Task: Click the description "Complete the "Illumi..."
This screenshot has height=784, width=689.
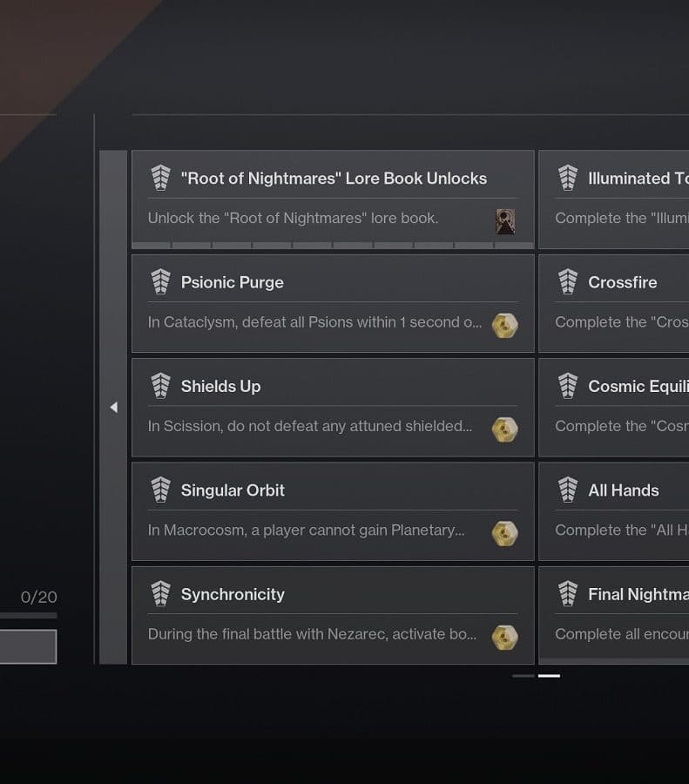Action: (x=622, y=218)
